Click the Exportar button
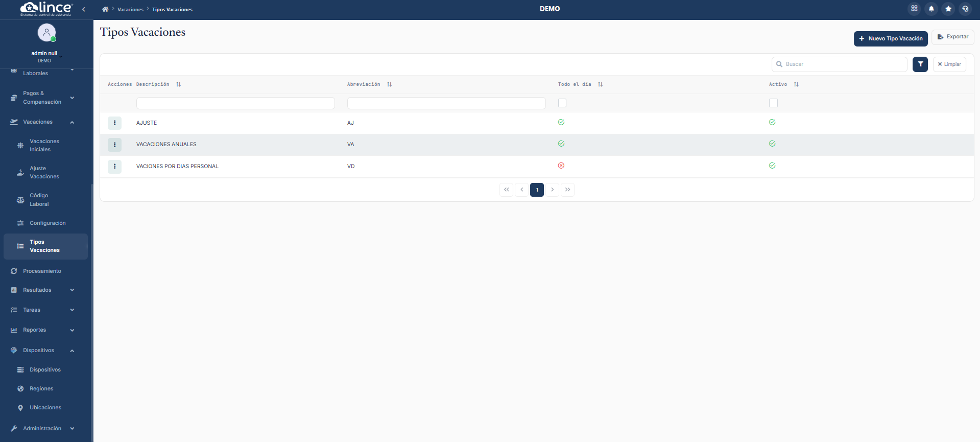The image size is (980, 442). click(x=952, y=37)
